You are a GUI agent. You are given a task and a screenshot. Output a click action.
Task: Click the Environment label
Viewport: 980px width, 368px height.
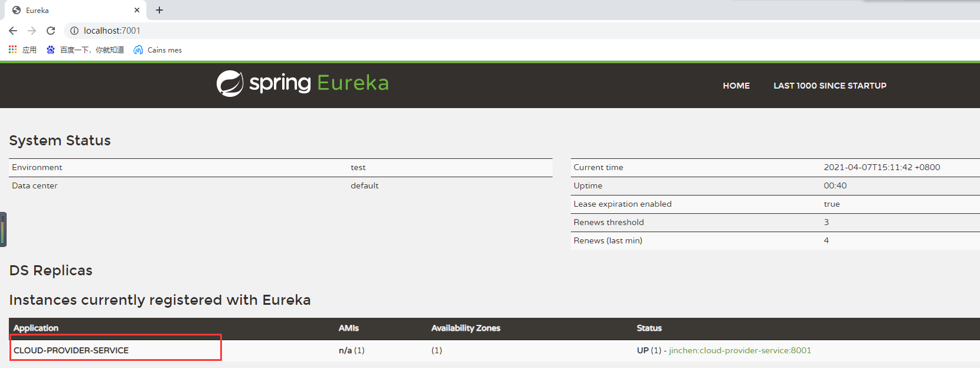pyautogui.click(x=37, y=167)
